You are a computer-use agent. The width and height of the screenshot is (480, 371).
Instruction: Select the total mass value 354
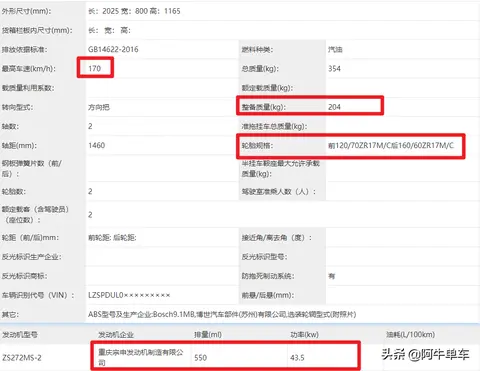334,69
